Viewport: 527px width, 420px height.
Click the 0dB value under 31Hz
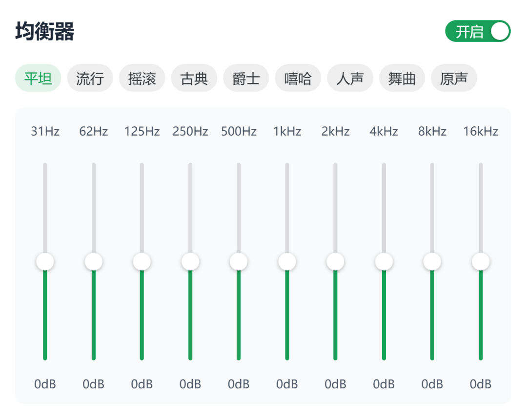click(45, 384)
